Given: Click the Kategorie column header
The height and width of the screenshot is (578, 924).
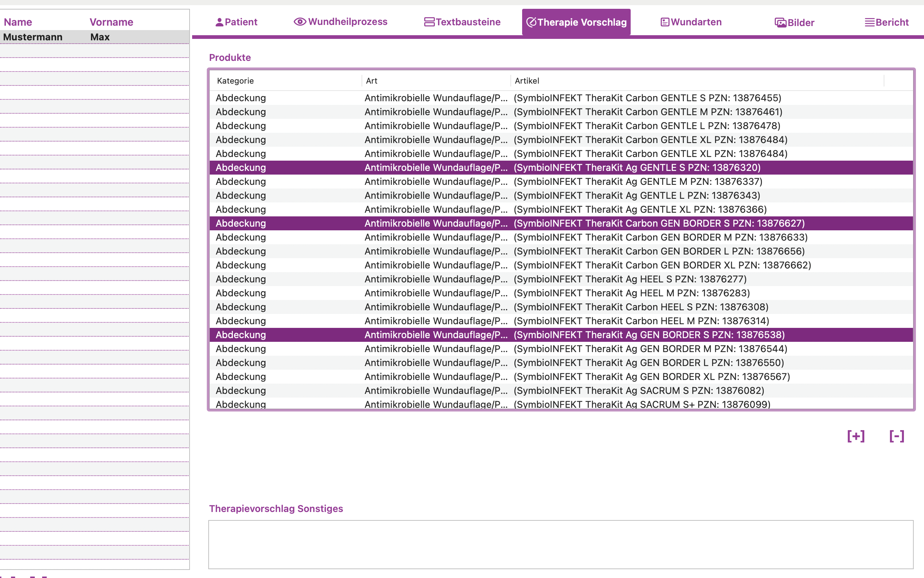Looking at the screenshot, I should pyautogui.click(x=235, y=81).
